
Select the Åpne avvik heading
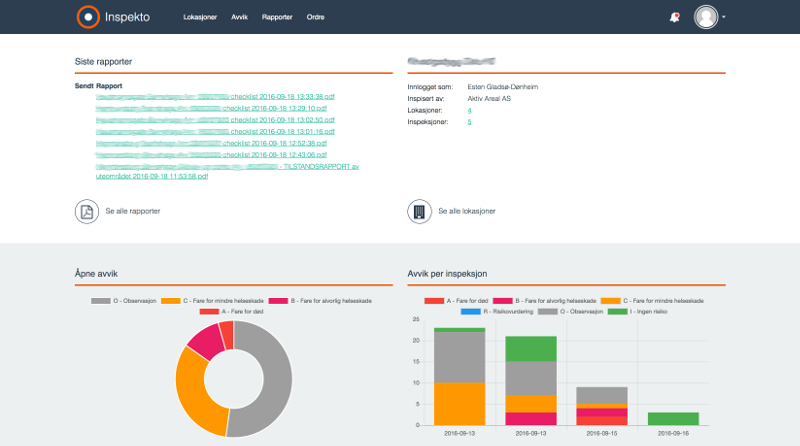tap(96, 274)
